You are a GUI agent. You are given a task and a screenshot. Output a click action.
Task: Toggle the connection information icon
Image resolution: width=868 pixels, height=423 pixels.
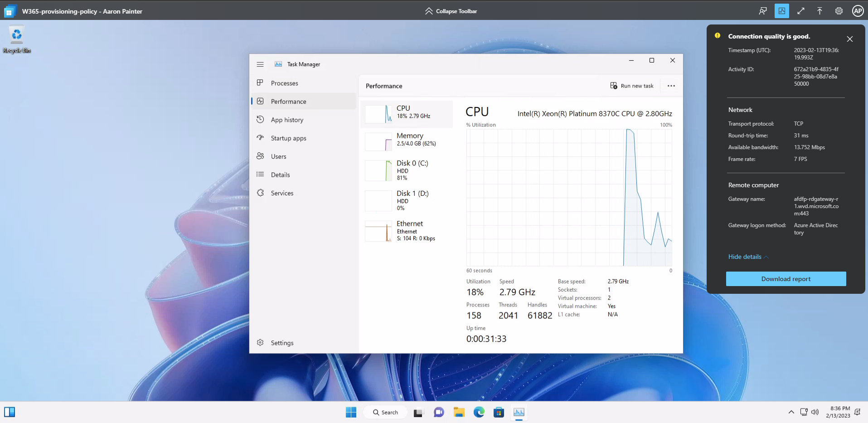point(782,11)
